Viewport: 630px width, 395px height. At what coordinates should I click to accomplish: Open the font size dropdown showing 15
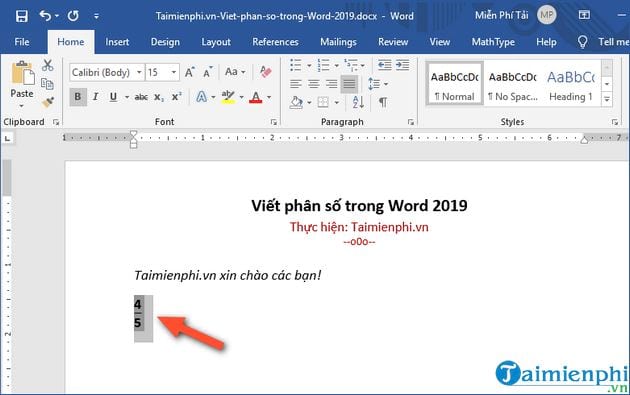click(174, 73)
